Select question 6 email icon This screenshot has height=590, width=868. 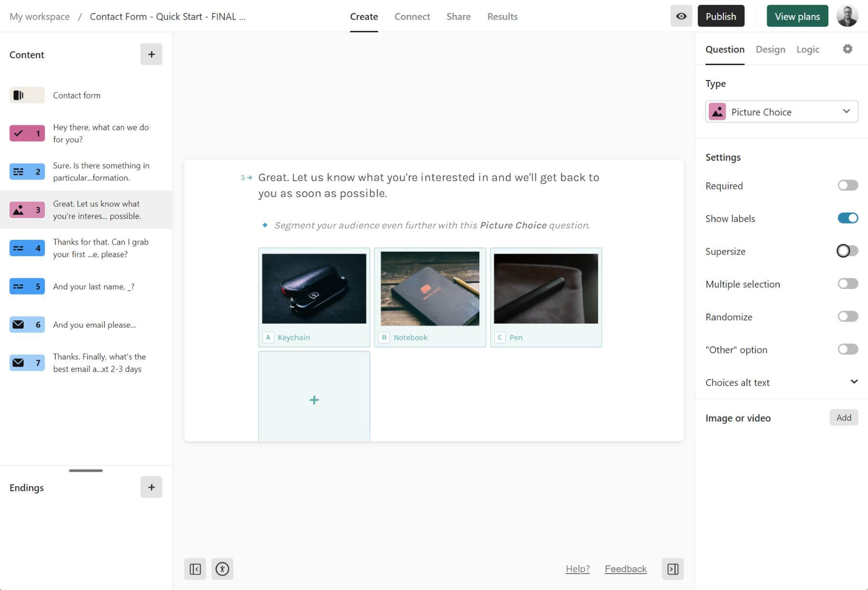tap(27, 324)
